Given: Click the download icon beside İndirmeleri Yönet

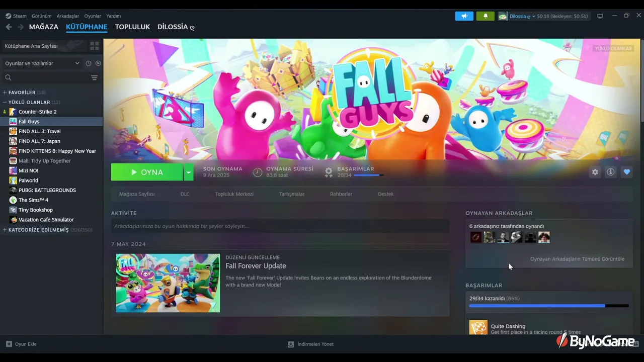Looking at the screenshot, I should (290, 344).
